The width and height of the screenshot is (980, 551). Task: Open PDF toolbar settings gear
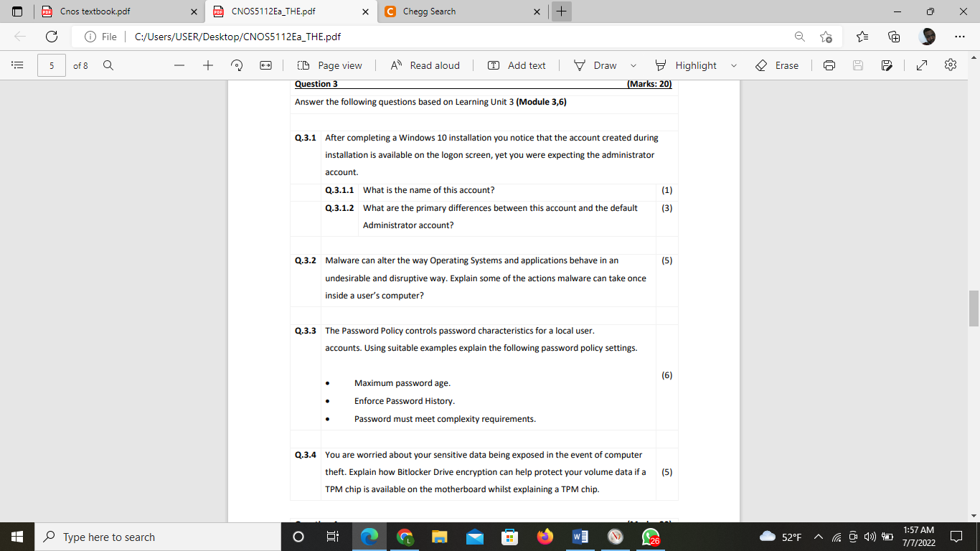pyautogui.click(x=951, y=65)
